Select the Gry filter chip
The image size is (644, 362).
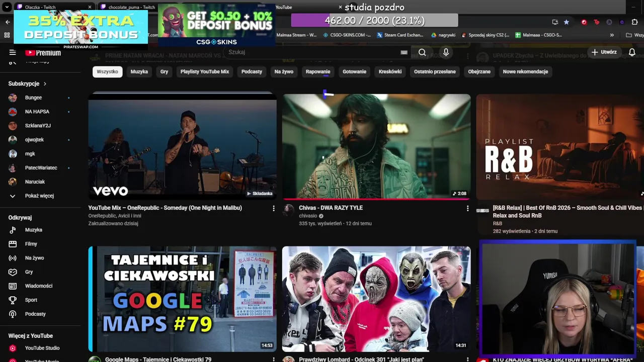pos(164,71)
